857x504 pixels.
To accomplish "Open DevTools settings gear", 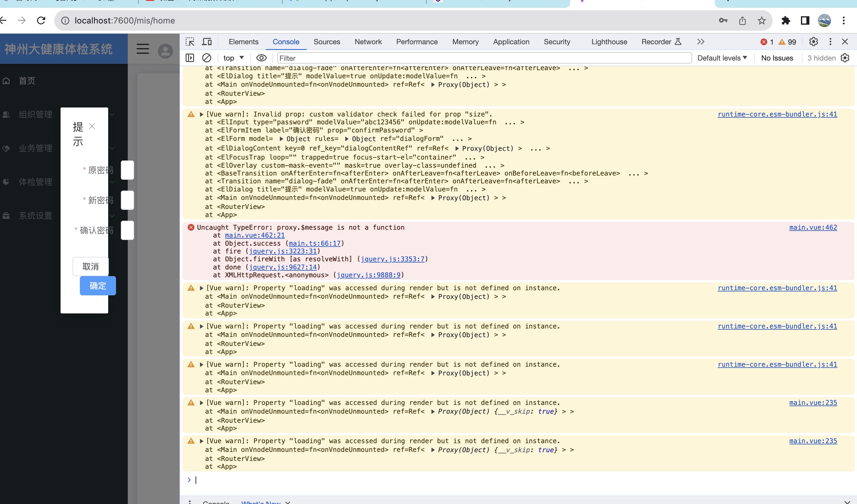I will click(x=814, y=42).
